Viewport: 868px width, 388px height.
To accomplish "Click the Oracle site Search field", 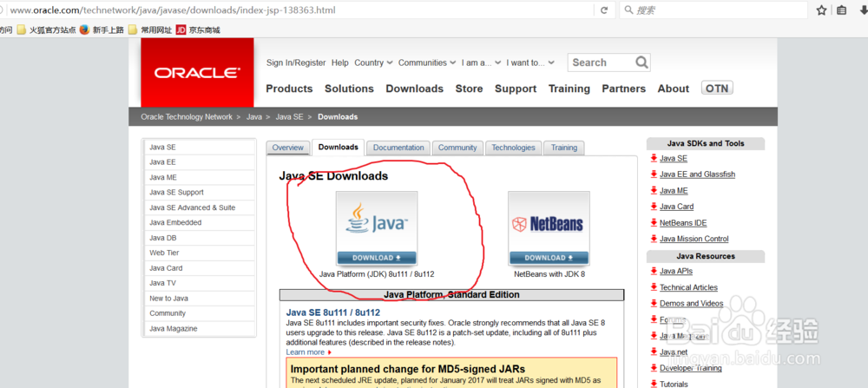I will (603, 62).
